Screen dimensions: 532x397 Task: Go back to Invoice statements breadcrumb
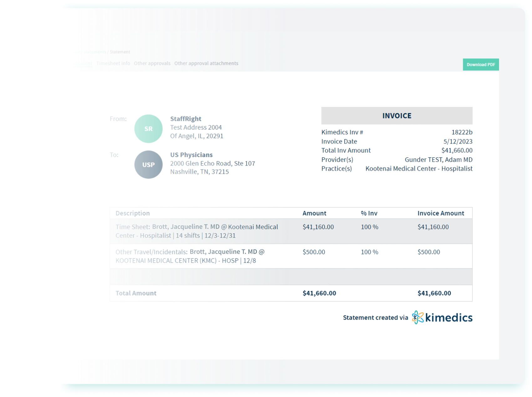point(91,52)
